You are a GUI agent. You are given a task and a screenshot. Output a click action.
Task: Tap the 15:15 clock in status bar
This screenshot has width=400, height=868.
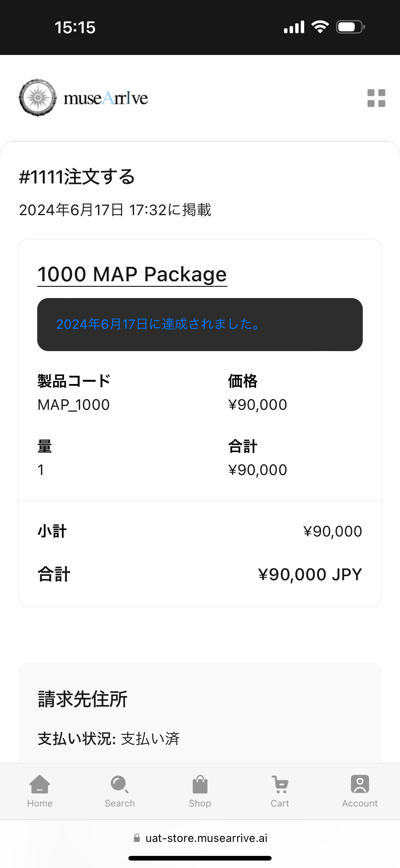[x=75, y=27]
